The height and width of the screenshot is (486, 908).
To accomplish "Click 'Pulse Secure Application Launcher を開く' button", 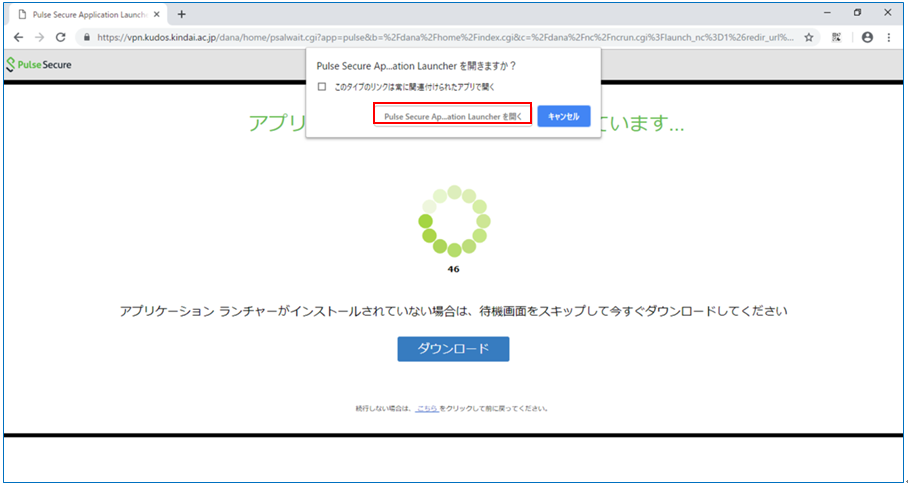I will point(452,116).
